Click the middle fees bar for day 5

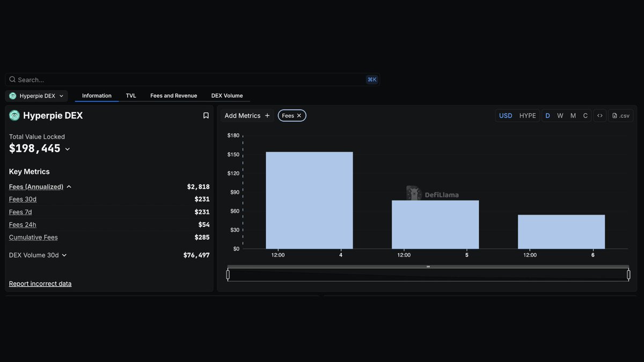coord(435,225)
